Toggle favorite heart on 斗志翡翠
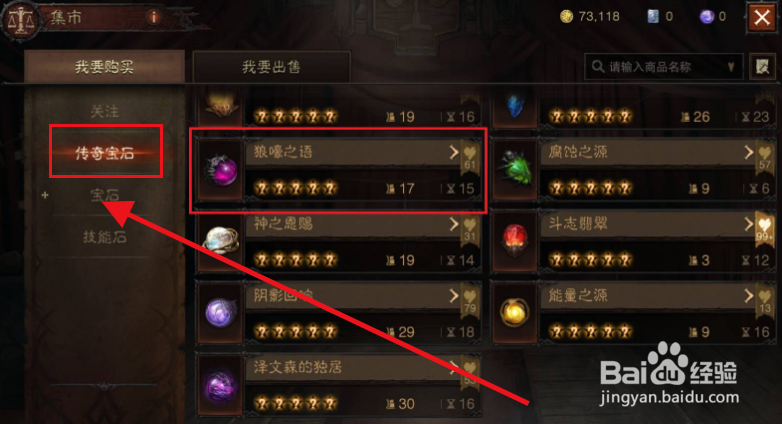 765,229
